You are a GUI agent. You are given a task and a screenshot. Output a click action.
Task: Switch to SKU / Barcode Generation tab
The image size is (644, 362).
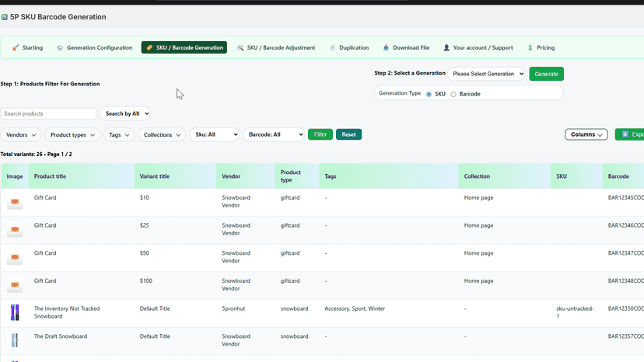184,47
